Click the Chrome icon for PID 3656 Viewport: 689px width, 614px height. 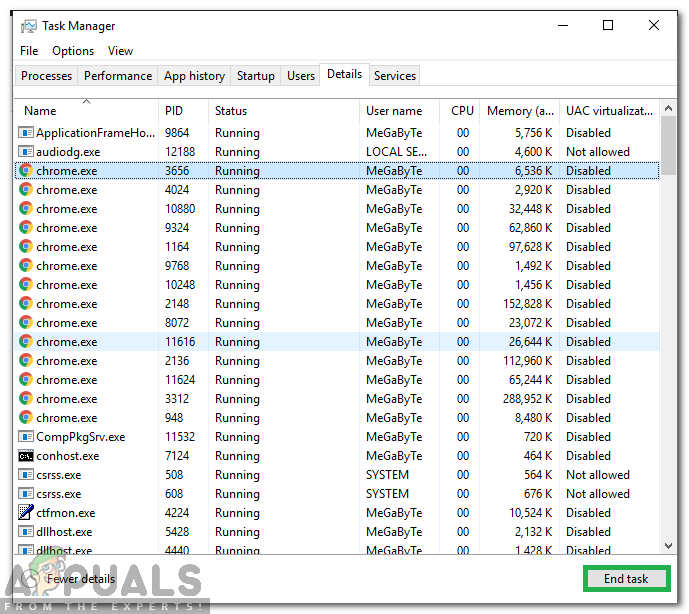(x=26, y=171)
